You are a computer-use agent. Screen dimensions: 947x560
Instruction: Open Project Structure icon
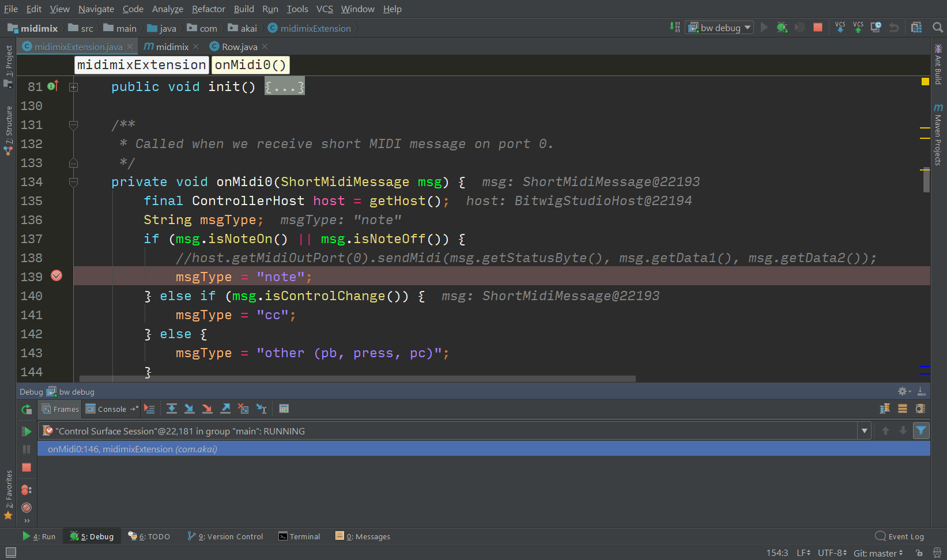coord(916,27)
